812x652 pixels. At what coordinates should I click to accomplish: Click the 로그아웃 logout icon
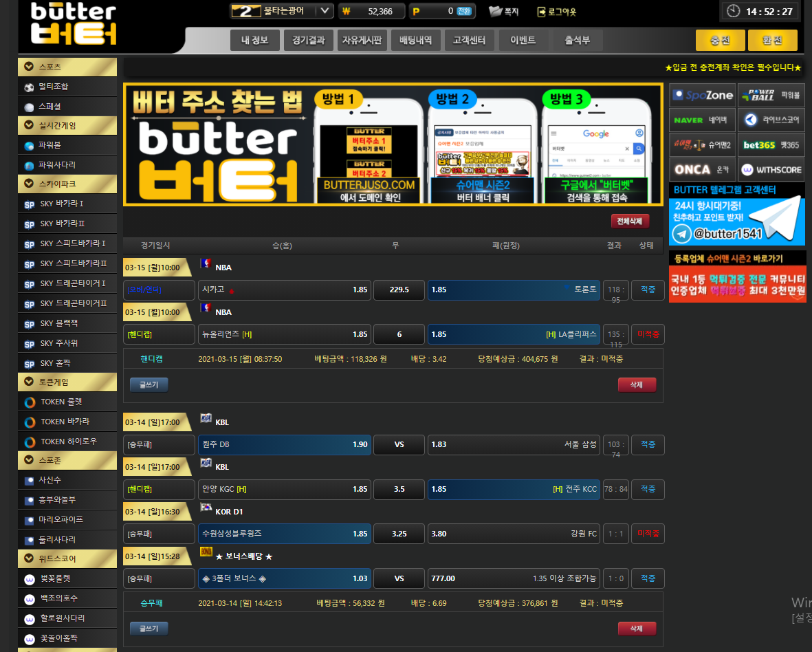pos(542,11)
